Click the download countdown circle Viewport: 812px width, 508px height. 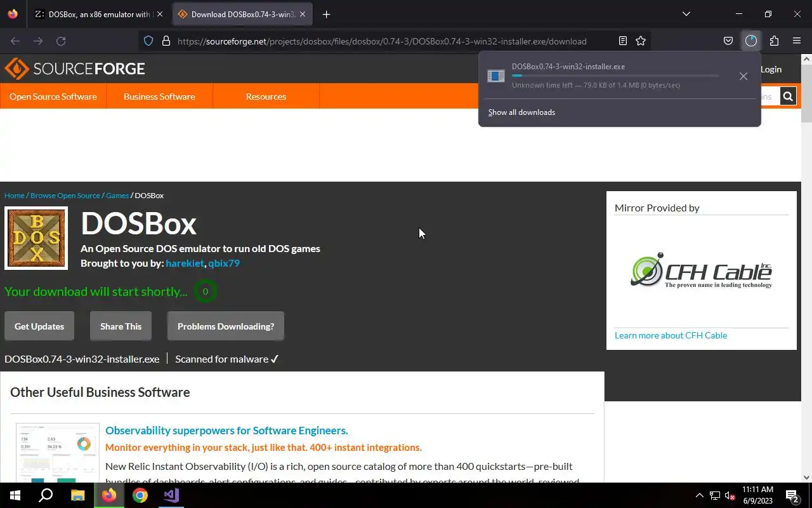point(205,291)
